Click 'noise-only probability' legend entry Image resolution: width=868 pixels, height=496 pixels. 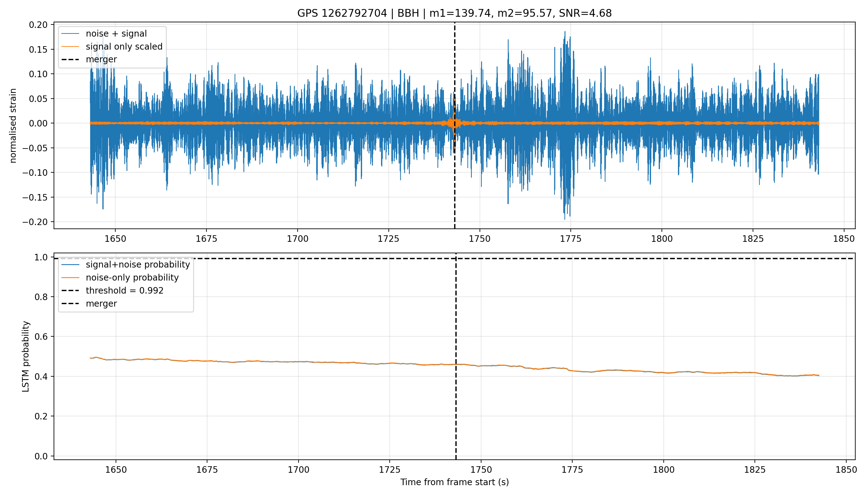point(132,278)
